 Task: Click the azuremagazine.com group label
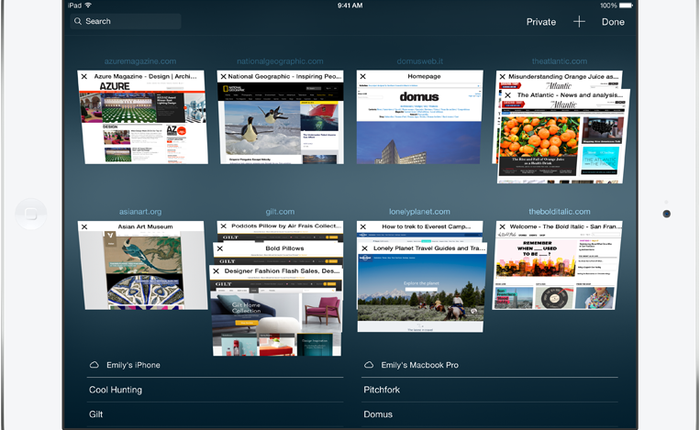click(140, 61)
